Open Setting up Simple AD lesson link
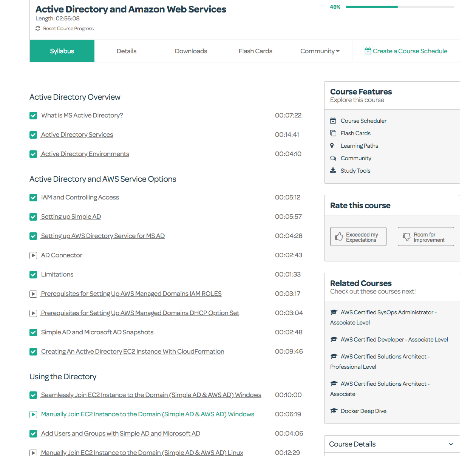This screenshot has height=456, width=476. point(71,216)
